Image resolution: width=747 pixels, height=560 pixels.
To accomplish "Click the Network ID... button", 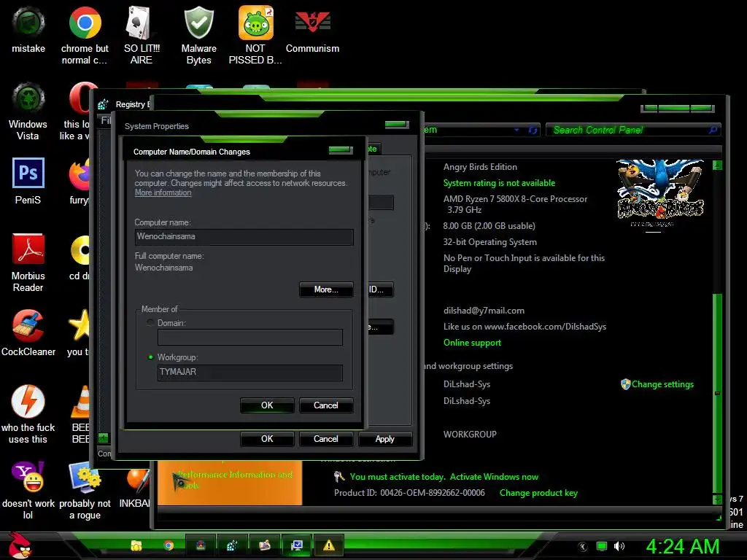I will (379, 289).
